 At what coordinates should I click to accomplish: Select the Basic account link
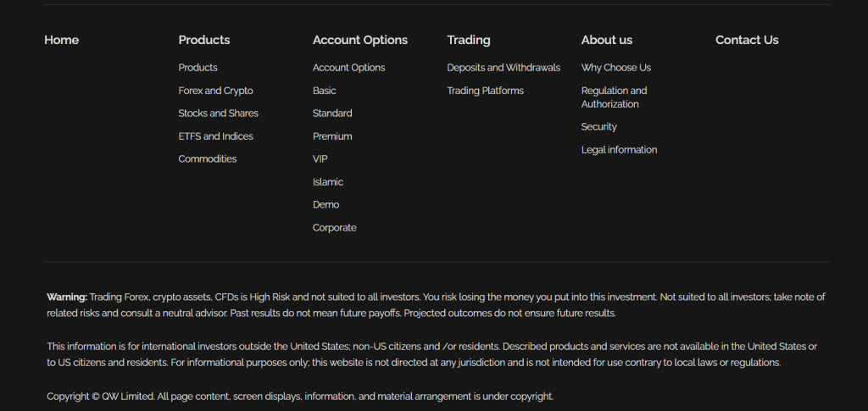pyautogui.click(x=324, y=91)
